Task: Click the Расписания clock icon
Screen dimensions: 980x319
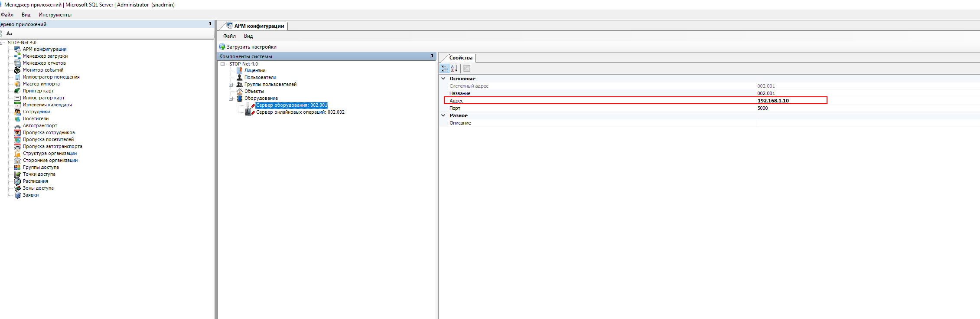Action: tap(17, 181)
